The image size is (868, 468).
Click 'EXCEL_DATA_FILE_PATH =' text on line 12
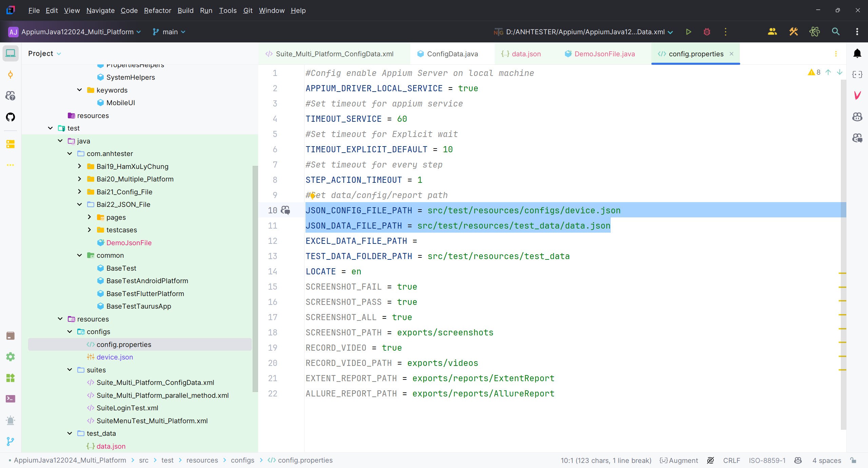coord(361,241)
